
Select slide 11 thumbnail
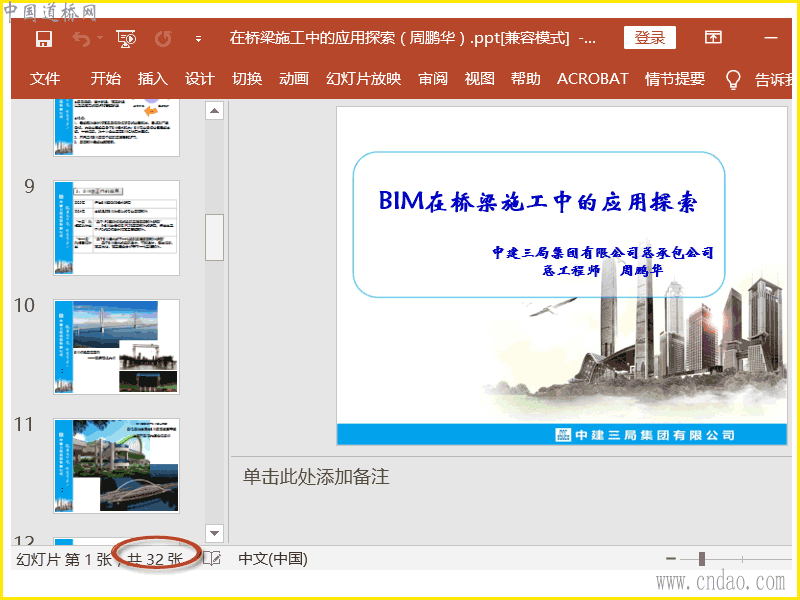[x=116, y=466]
